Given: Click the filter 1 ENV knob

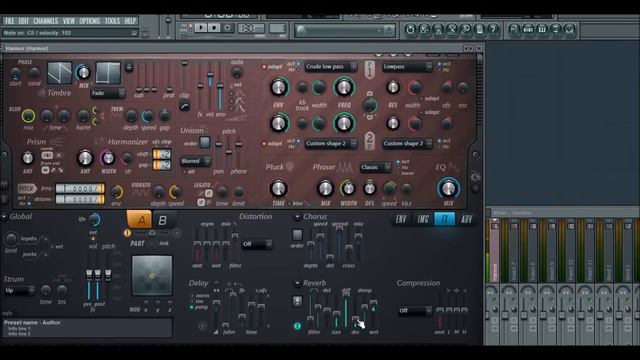Looking at the screenshot, I should 279,87.
